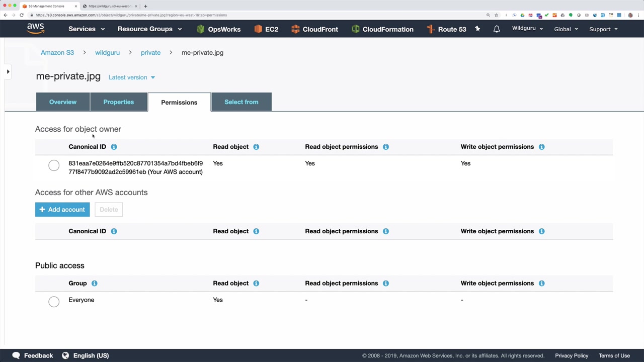
Task: Click the Add account button
Action: 62,210
